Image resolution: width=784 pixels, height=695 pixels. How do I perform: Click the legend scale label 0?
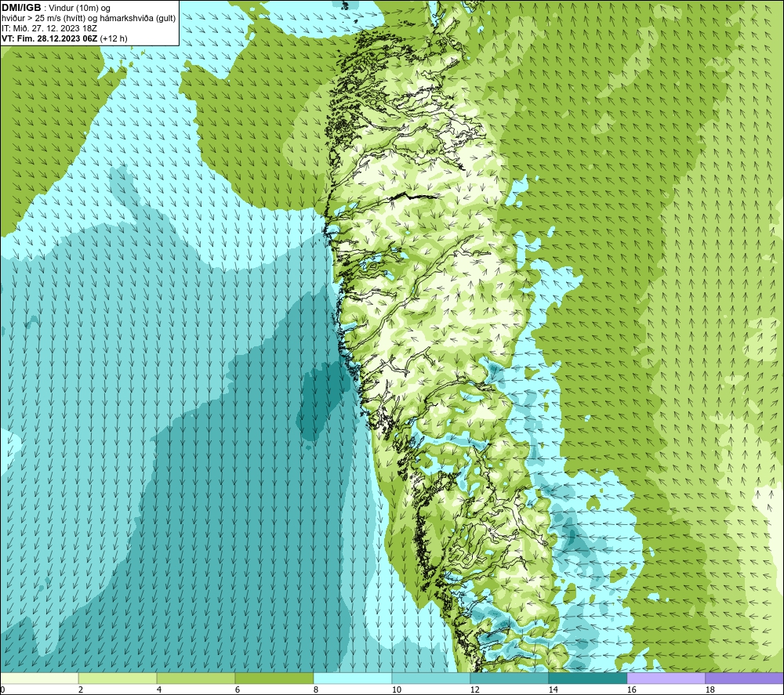(3, 690)
